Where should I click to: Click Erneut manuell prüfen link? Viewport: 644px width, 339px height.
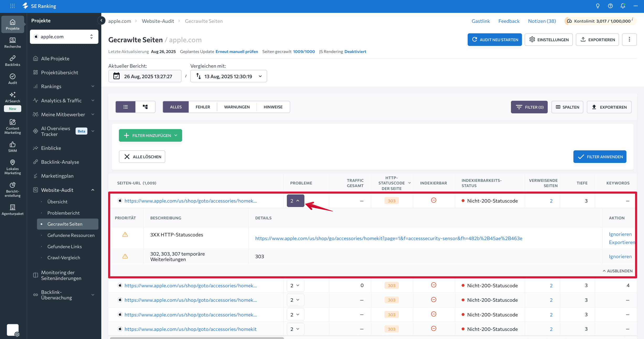[x=237, y=51]
